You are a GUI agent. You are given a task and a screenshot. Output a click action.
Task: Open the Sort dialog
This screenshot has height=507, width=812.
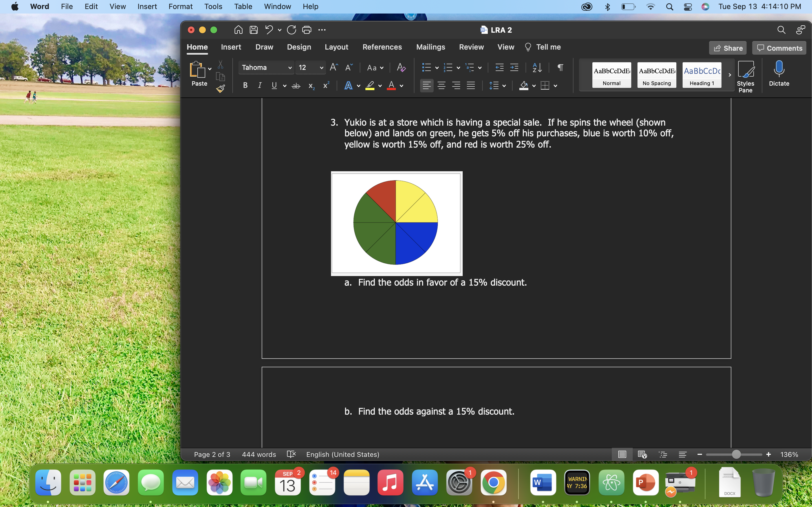[x=536, y=67]
